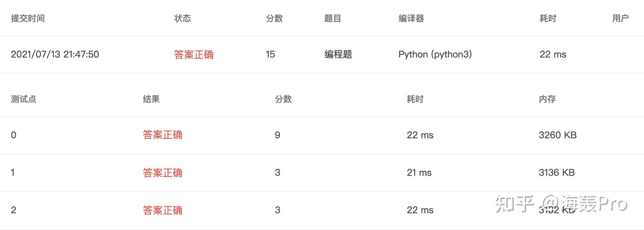644x230 pixels.
Task: Click the 编译器 column header
Action: [411, 18]
